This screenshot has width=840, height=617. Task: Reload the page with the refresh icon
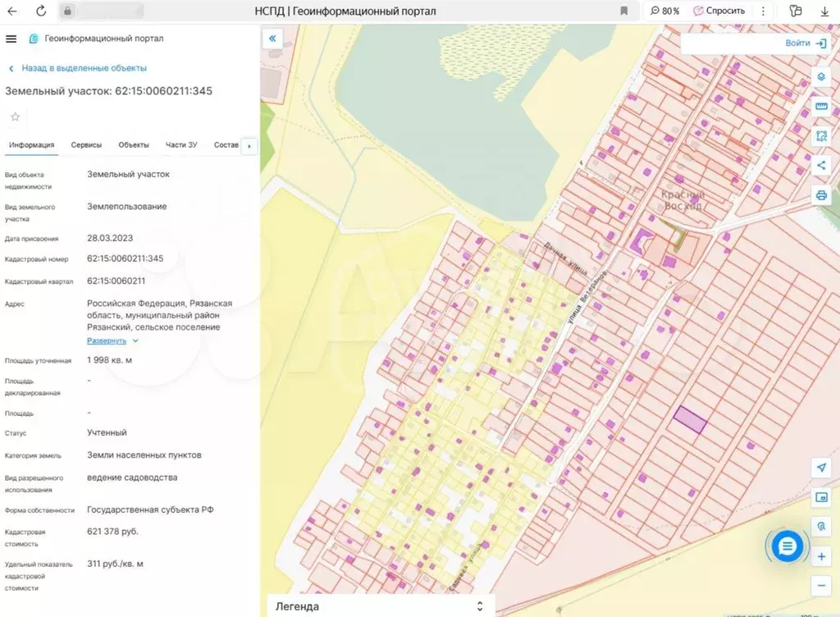(41, 11)
